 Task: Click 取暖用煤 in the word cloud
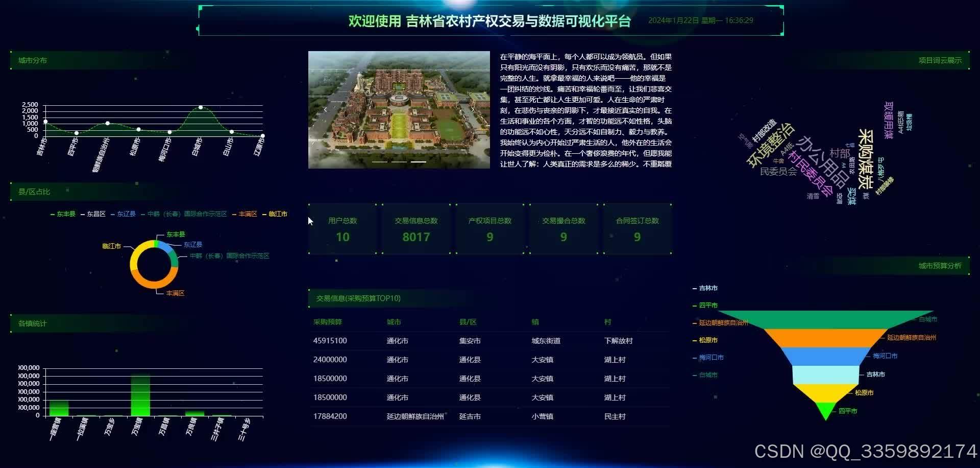click(x=889, y=120)
